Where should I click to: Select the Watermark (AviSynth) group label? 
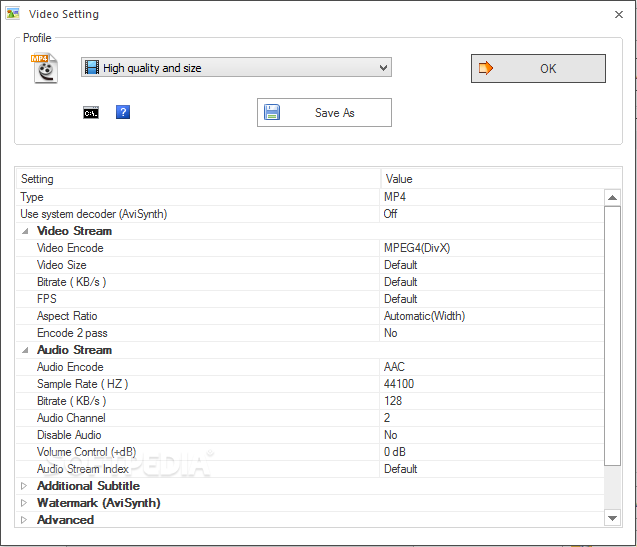(99, 503)
